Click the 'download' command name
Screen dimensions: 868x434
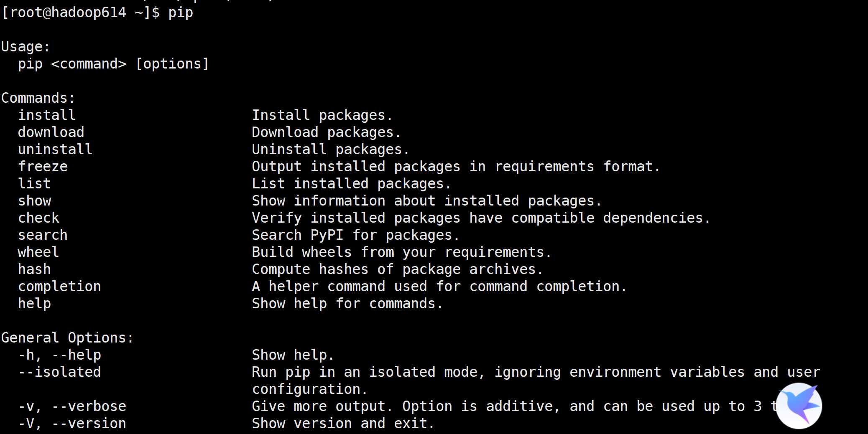click(51, 132)
